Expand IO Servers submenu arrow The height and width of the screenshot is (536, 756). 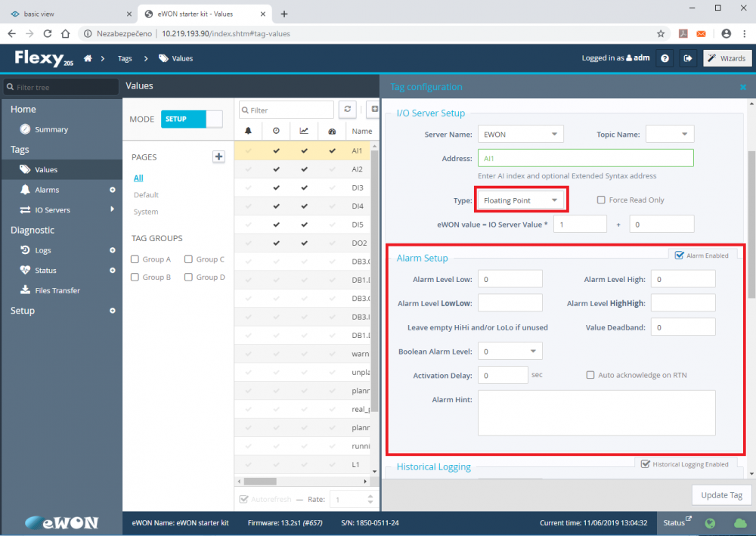pyautogui.click(x=113, y=209)
